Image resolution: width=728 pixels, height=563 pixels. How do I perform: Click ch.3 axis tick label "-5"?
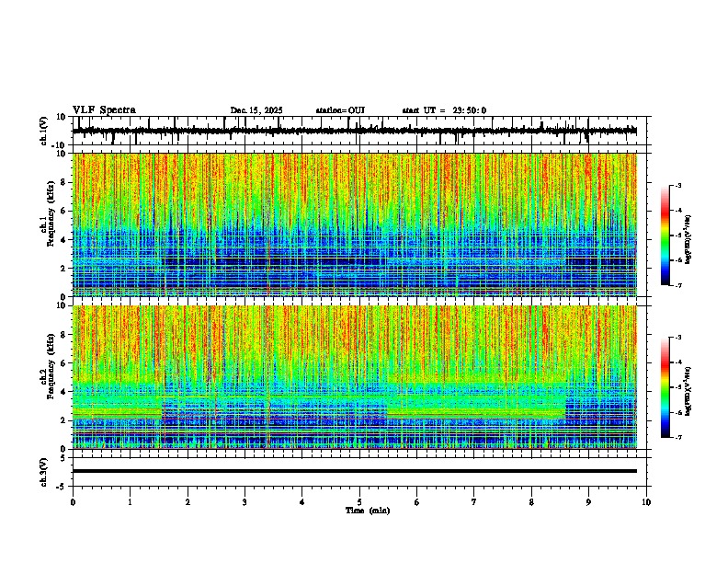(x=62, y=487)
